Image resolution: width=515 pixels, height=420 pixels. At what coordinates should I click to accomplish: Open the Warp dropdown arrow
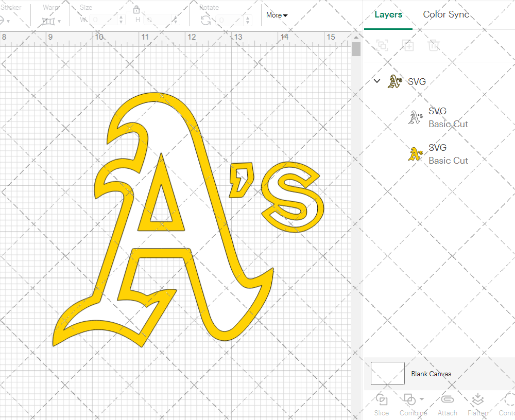[59, 22]
